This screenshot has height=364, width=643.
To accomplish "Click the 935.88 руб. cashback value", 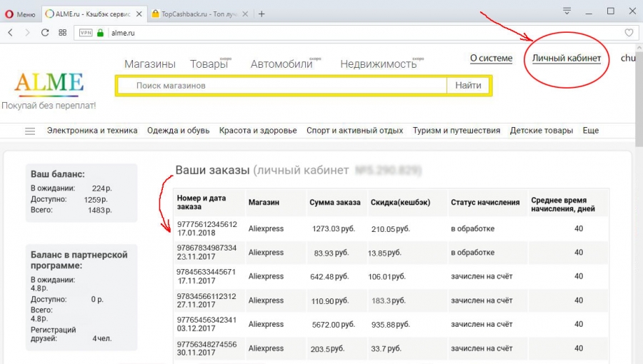I will 390,324.
